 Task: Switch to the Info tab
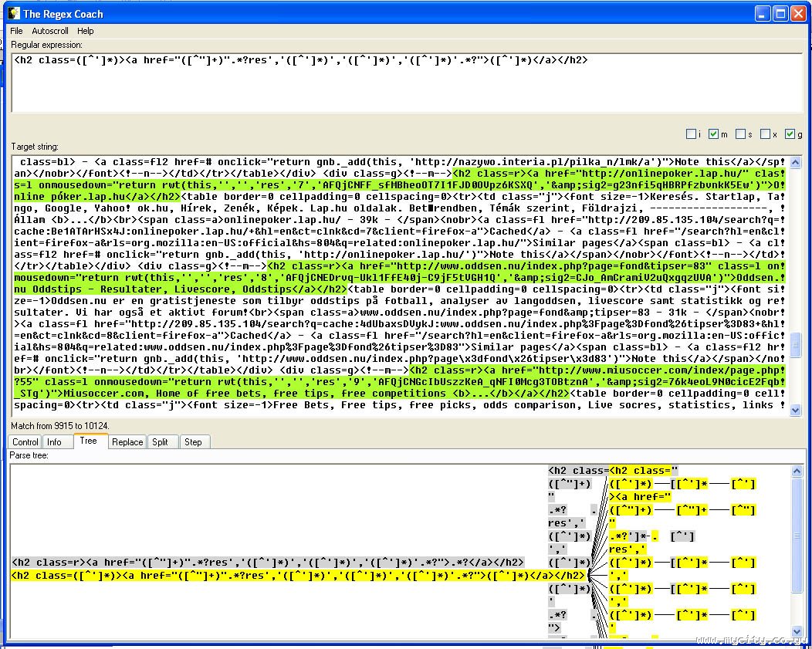[54, 442]
